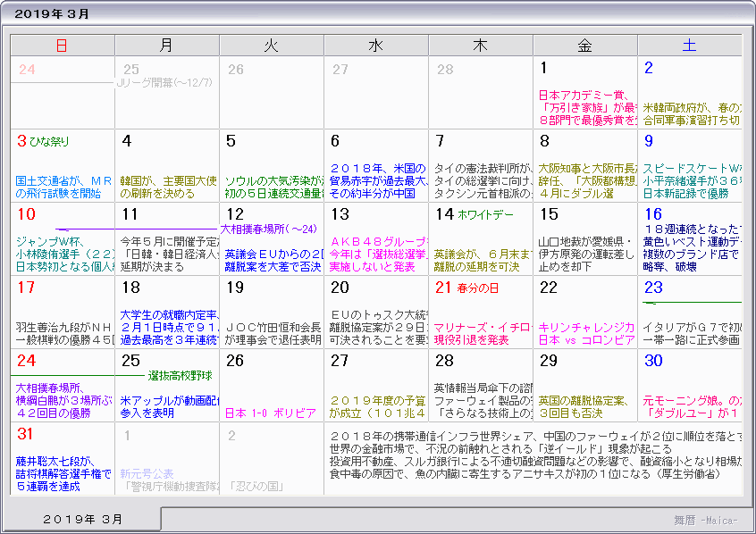Select the greyed-out April 1 新元号公表 cell
Screen dimensions: 756x534
tap(147, 473)
